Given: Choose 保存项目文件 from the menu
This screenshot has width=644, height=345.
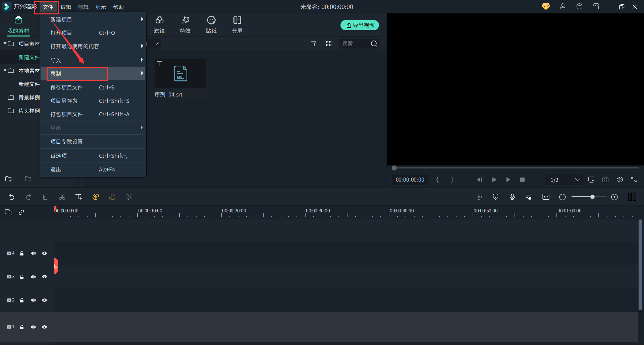Looking at the screenshot, I should (66, 87).
